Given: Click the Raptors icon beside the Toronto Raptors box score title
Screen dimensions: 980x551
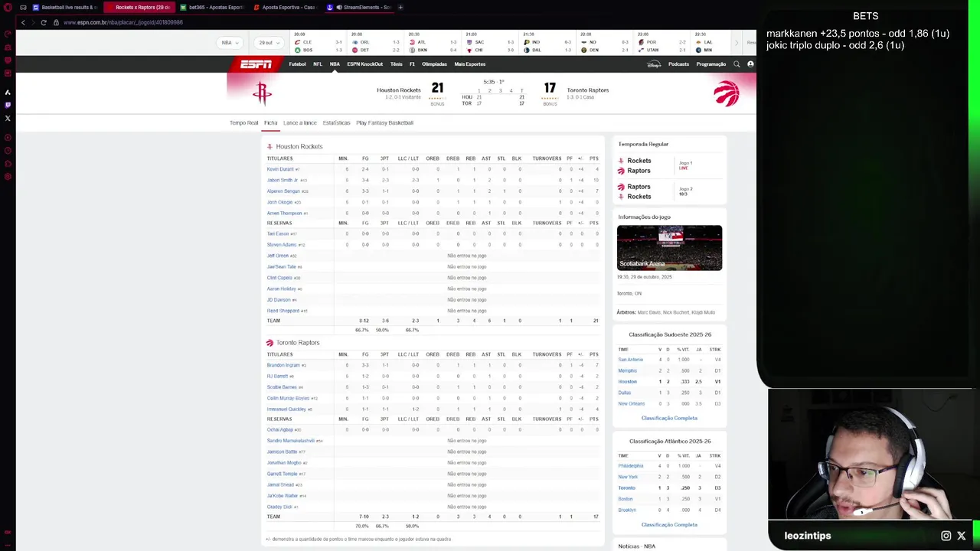Looking at the screenshot, I should pyautogui.click(x=269, y=343).
